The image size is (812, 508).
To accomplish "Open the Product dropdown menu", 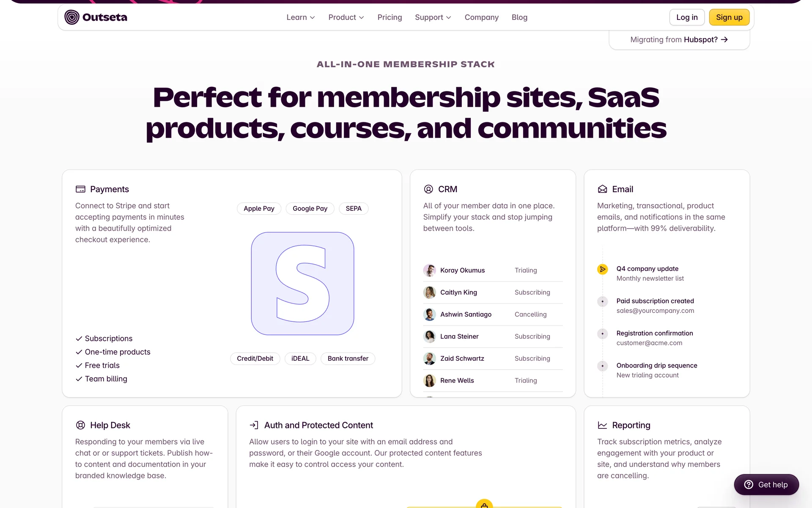I will point(346,17).
